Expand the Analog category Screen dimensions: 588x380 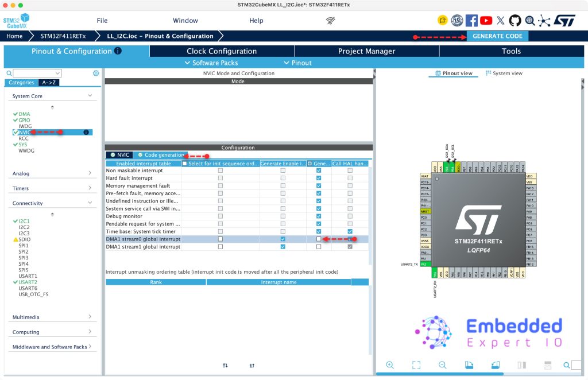click(x=52, y=173)
